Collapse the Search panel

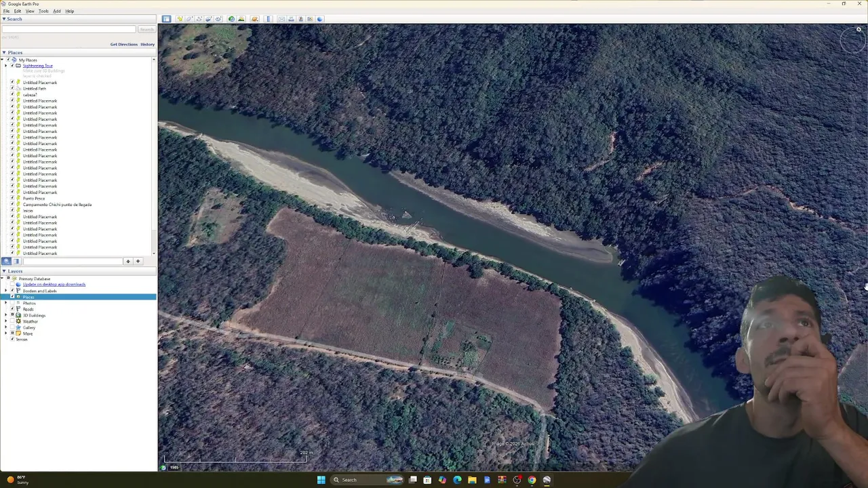pyautogui.click(x=3, y=19)
